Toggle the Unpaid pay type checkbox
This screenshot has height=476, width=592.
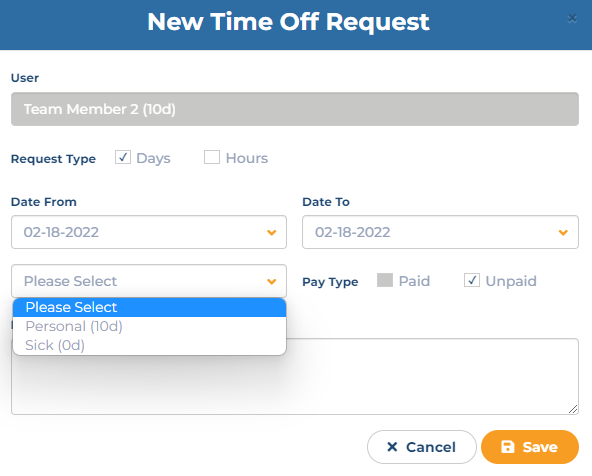(x=472, y=280)
